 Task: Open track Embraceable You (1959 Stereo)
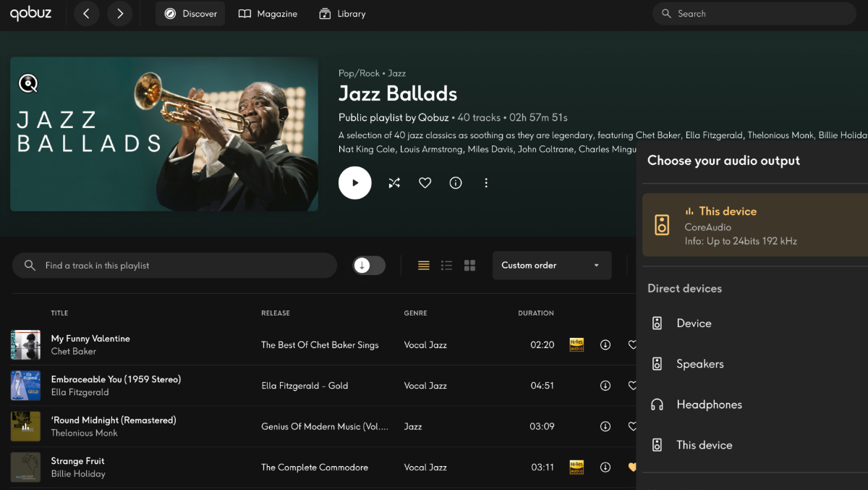(116, 379)
